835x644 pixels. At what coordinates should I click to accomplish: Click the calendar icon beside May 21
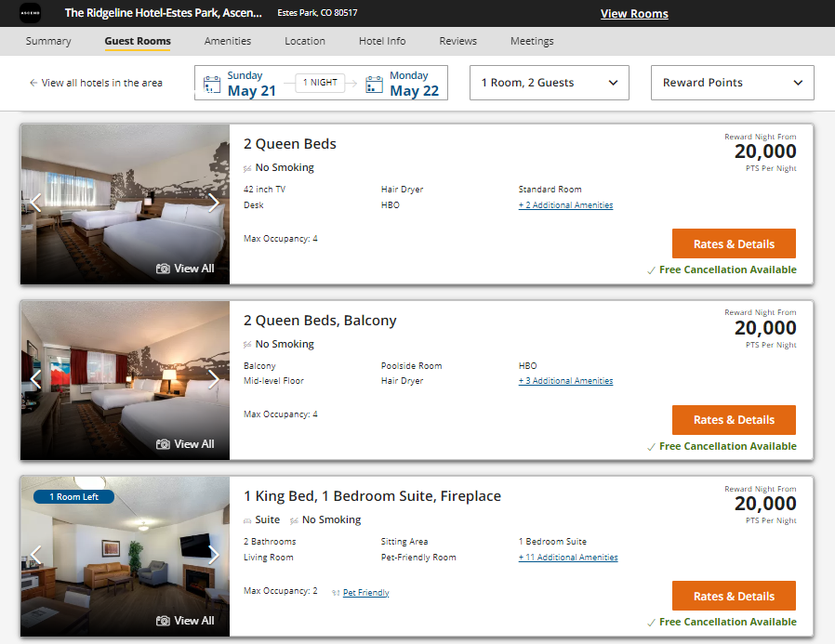pyautogui.click(x=208, y=83)
